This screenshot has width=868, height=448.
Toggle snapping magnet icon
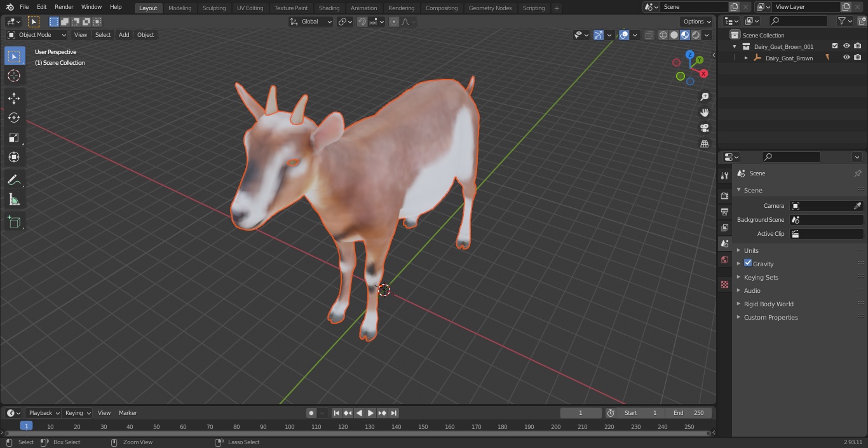(x=362, y=22)
